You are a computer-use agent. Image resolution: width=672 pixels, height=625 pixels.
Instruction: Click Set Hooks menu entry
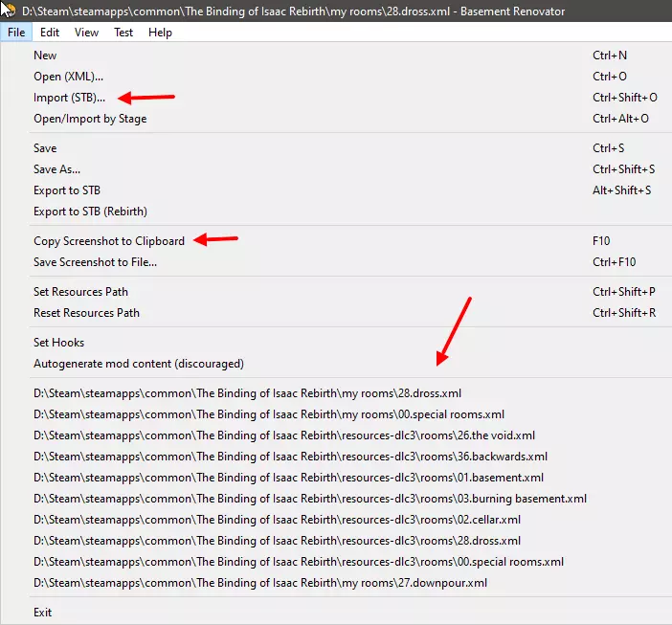pyautogui.click(x=336, y=343)
